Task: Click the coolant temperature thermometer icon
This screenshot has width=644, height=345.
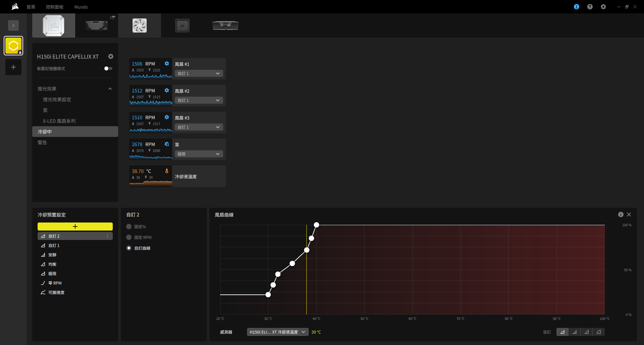Action: [x=167, y=171]
